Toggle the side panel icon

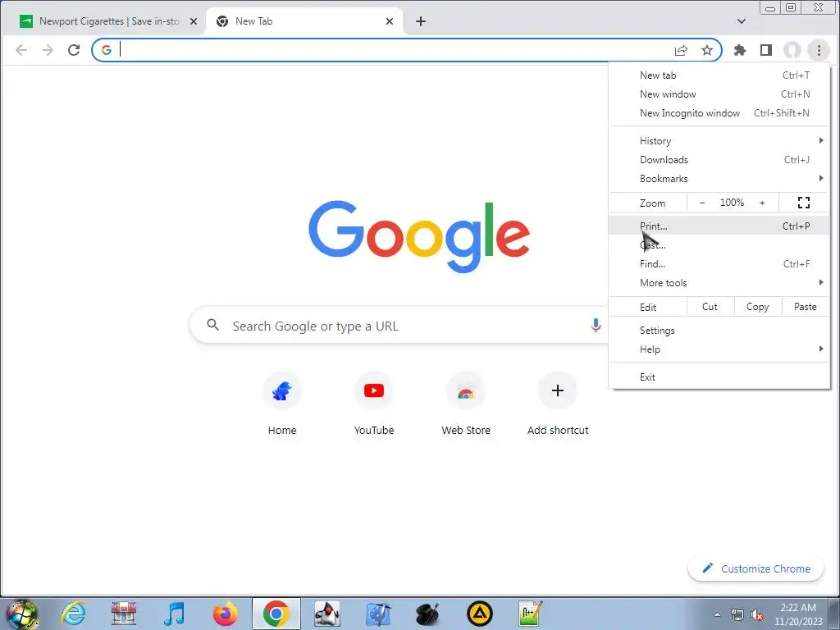click(766, 50)
